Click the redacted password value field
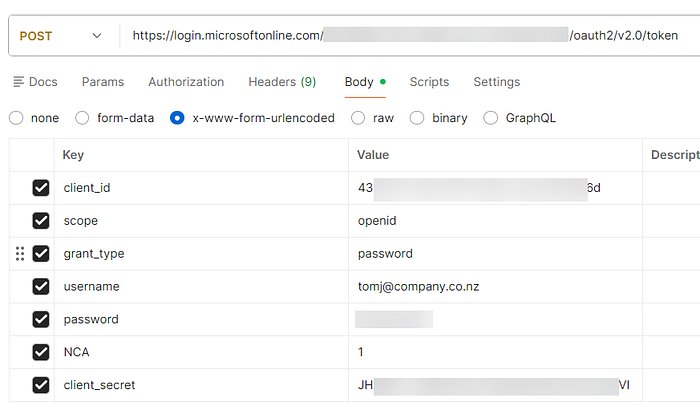This screenshot has width=700, height=403. [x=496, y=319]
